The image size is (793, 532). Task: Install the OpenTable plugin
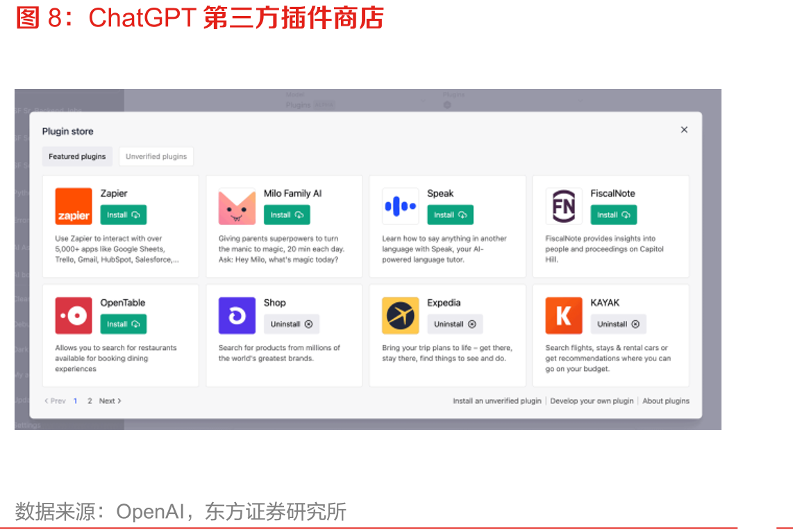point(124,324)
